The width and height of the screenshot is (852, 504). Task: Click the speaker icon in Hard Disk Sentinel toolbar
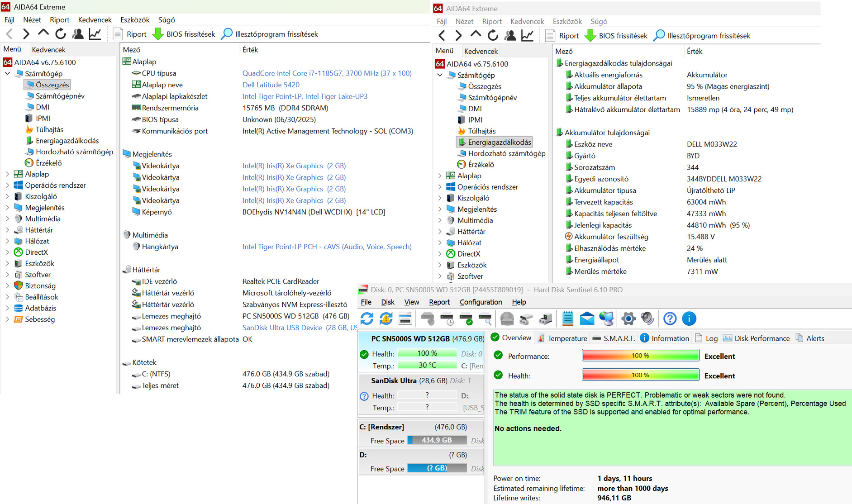point(647,319)
